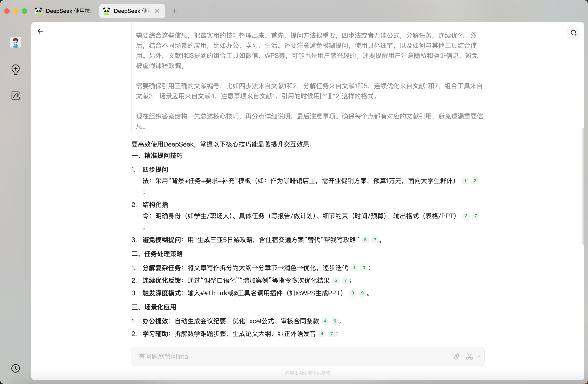Open citation 1 after 四步提问法 line
The width and height of the screenshot is (588, 384).
coord(465,181)
